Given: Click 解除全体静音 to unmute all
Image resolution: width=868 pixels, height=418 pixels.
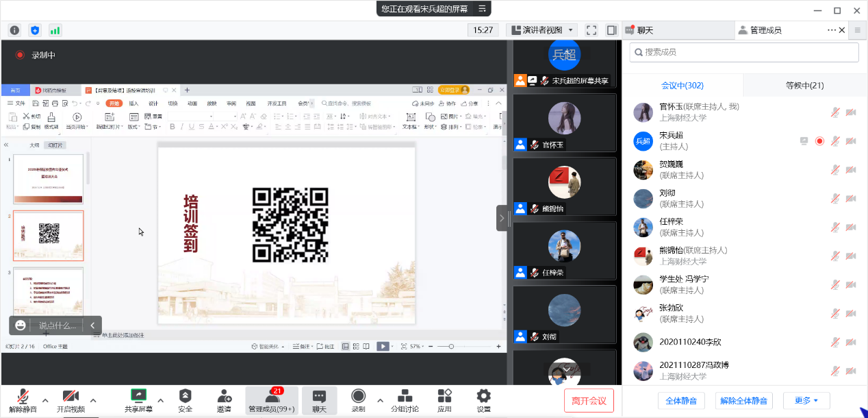Looking at the screenshot, I should [743, 401].
